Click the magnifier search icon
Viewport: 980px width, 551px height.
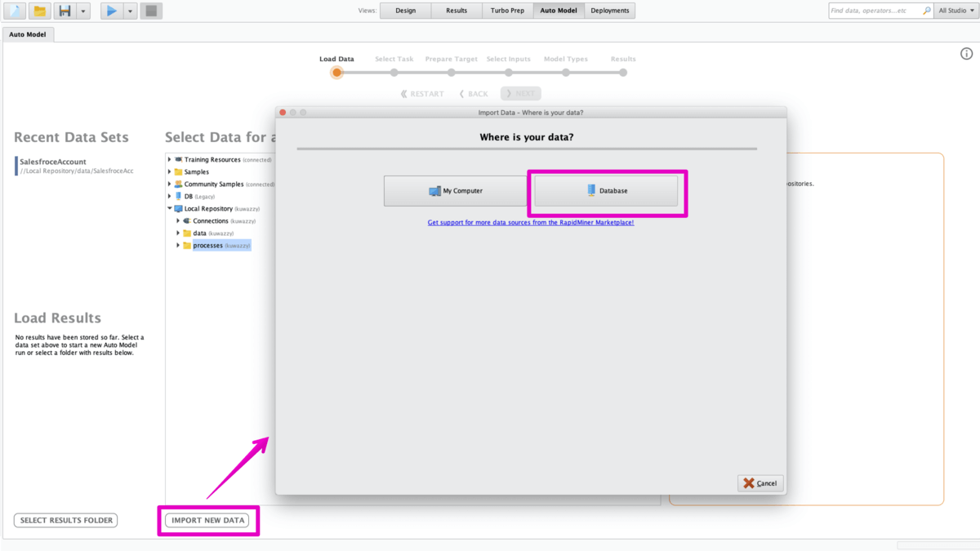pos(927,11)
